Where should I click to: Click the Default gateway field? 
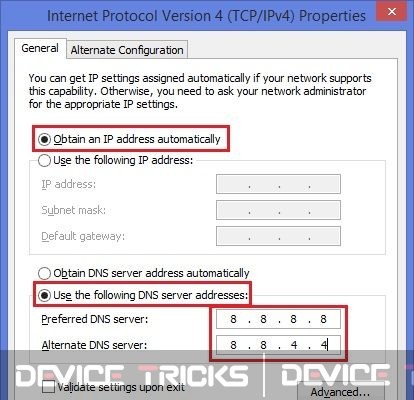tap(278, 236)
